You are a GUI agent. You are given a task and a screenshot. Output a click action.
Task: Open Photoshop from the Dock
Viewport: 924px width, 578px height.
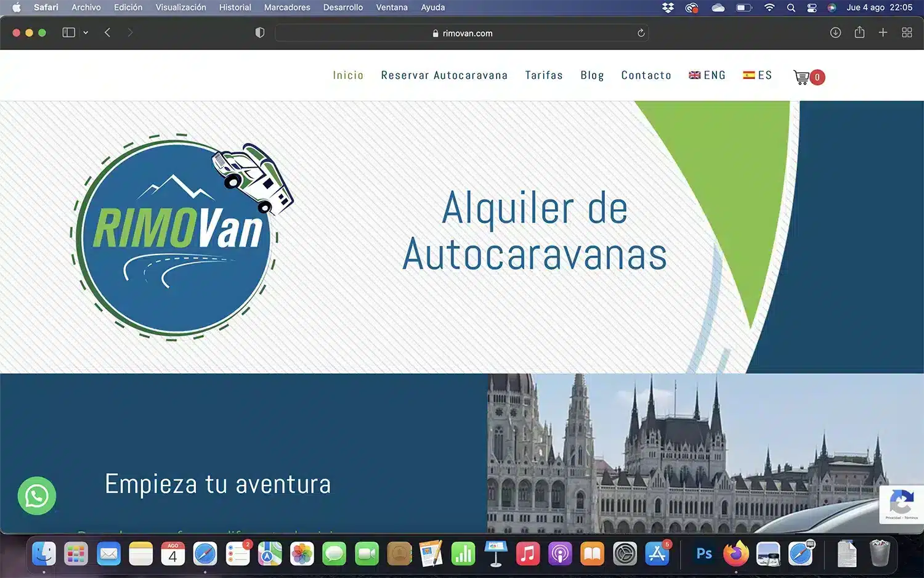click(704, 554)
